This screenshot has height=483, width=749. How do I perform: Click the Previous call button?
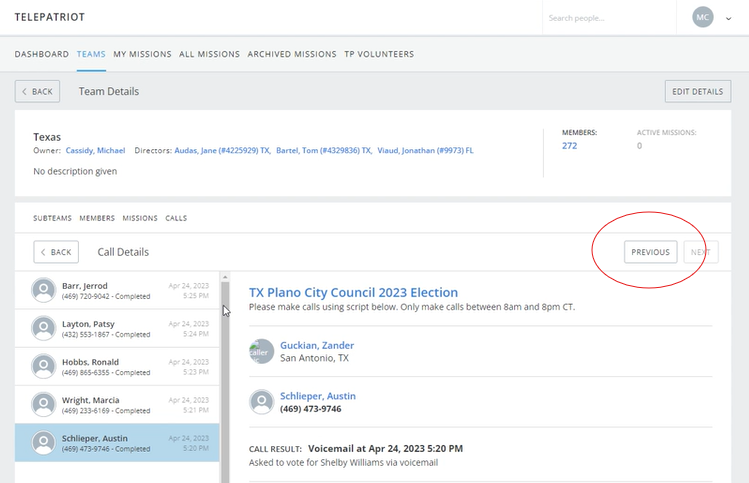point(650,252)
